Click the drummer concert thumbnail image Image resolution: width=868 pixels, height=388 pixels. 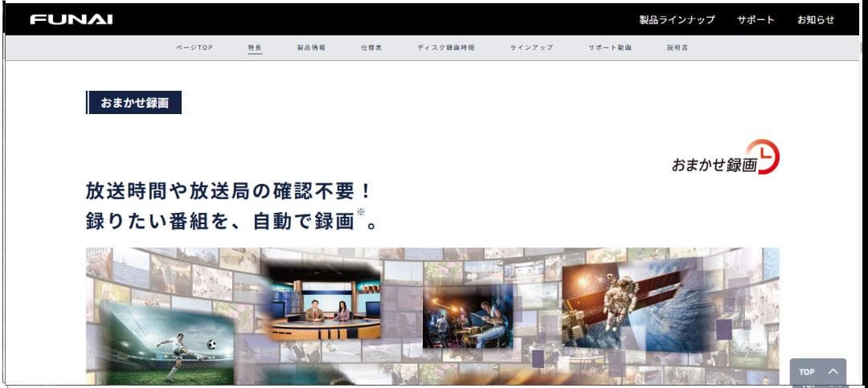(468, 317)
